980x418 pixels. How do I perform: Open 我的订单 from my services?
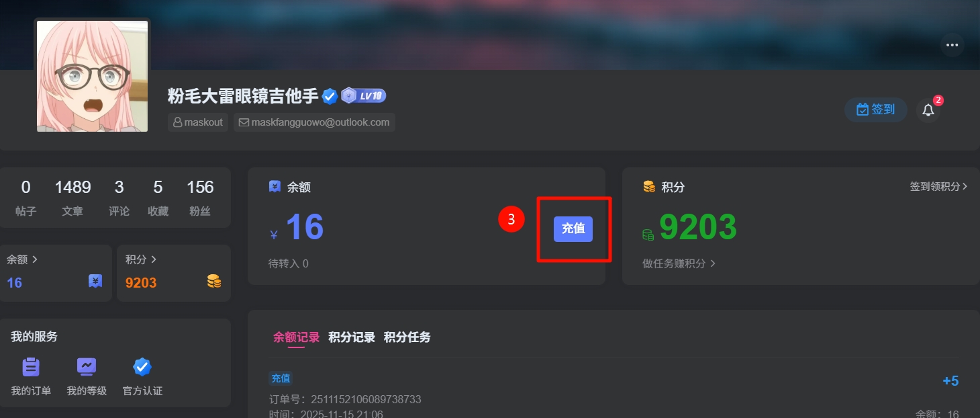point(31,376)
